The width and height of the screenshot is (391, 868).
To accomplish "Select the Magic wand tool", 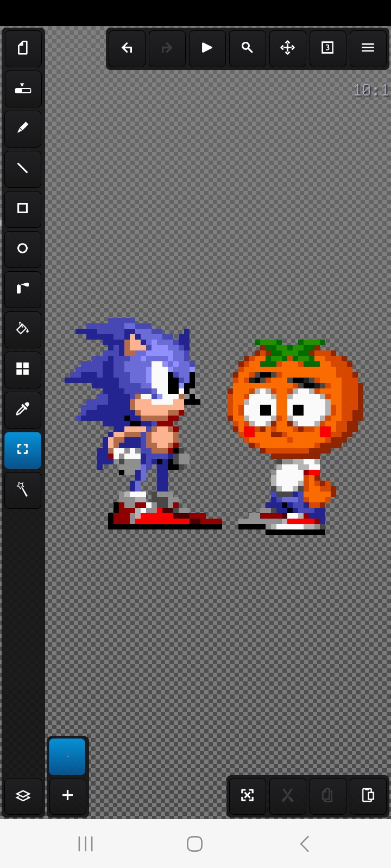I will pyautogui.click(x=23, y=490).
